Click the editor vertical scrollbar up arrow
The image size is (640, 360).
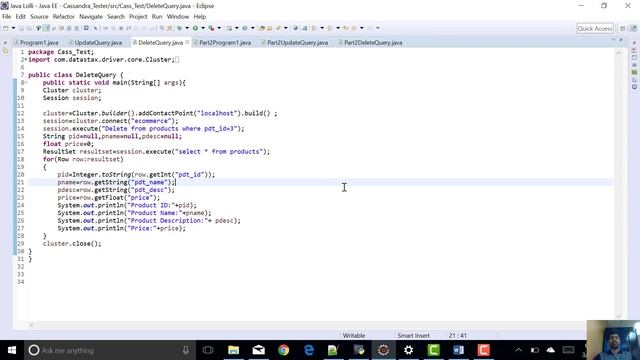pyautogui.click(x=618, y=53)
